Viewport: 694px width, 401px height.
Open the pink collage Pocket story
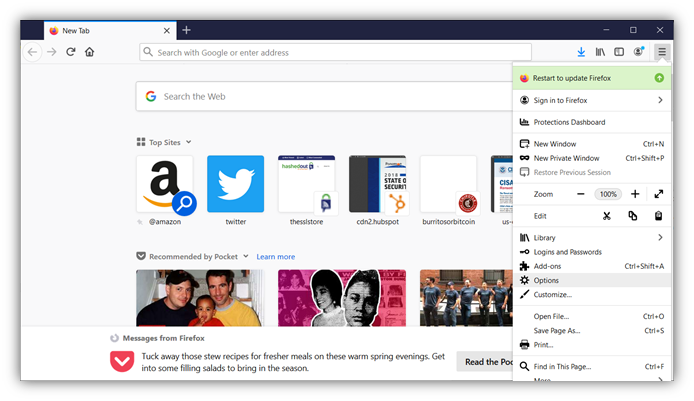(342, 298)
